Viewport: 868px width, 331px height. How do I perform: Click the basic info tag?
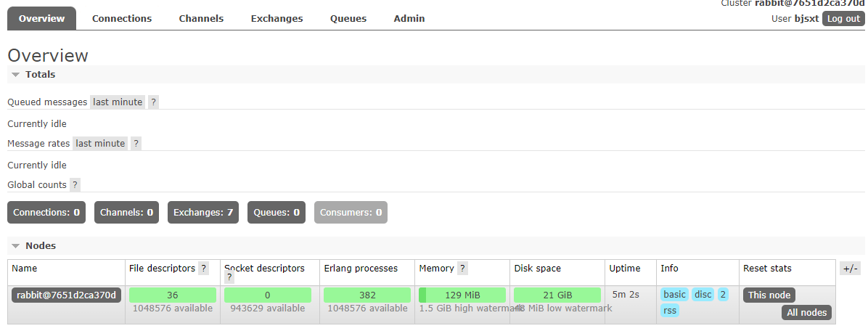pyautogui.click(x=675, y=295)
